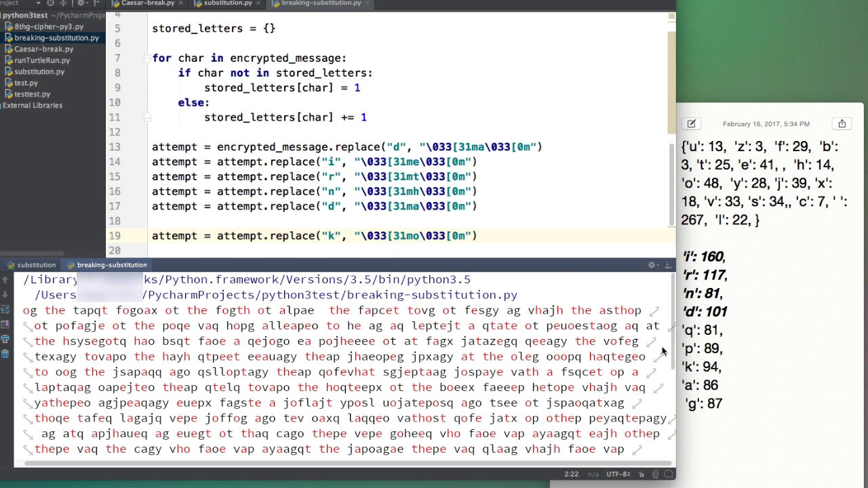Switch to the substitution run tab
This screenshot has width=868, height=488.
click(x=31, y=265)
